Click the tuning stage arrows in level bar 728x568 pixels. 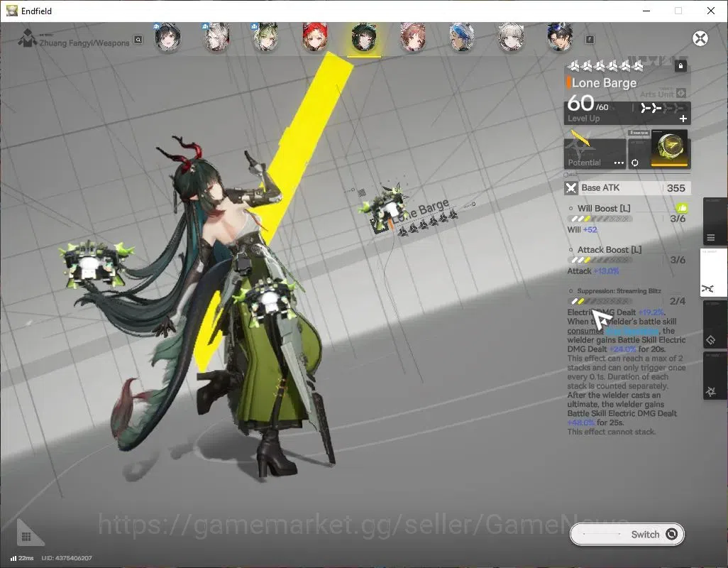661,108
